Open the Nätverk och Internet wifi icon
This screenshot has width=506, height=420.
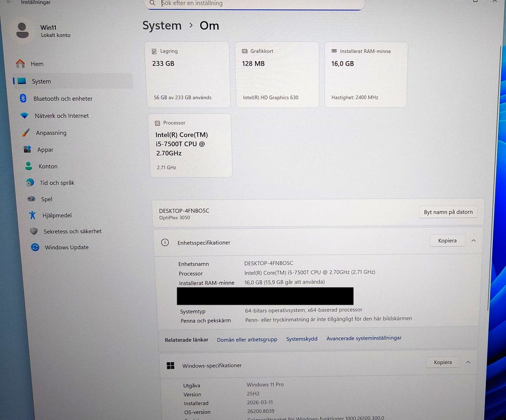click(x=24, y=115)
